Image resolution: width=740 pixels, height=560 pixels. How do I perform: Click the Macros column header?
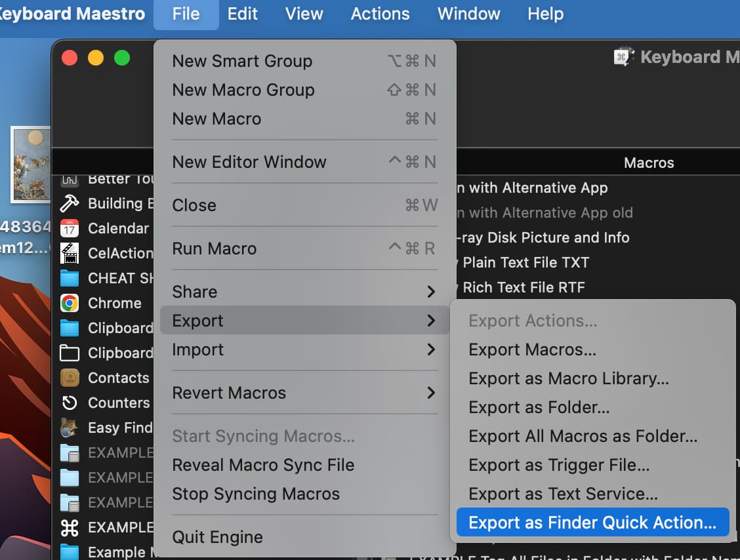tap(649, 163)
